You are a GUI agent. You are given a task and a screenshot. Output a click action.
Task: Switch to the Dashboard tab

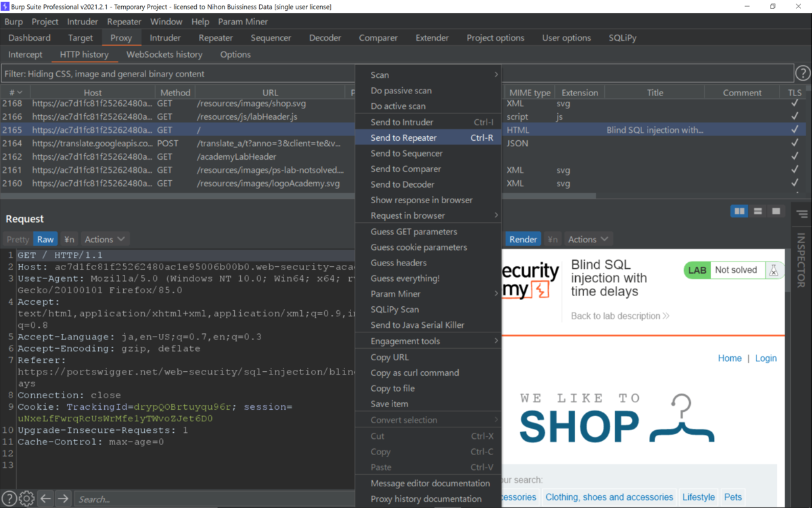click(x=30, y=38)
